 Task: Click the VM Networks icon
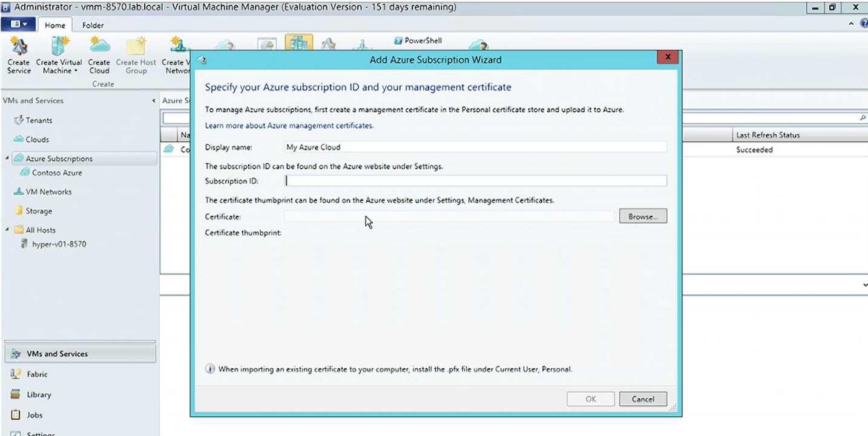[x=18, y=192]
